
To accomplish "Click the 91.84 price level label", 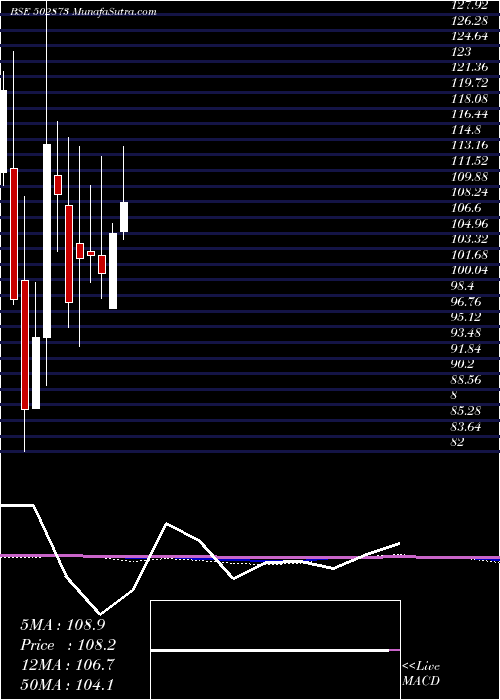I will click(467, 348).
